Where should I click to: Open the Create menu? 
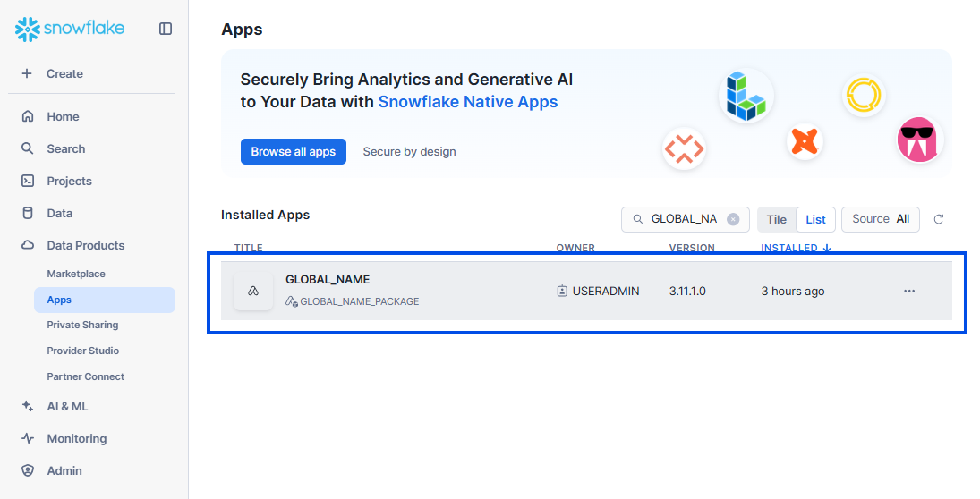(x=64, y=73)
